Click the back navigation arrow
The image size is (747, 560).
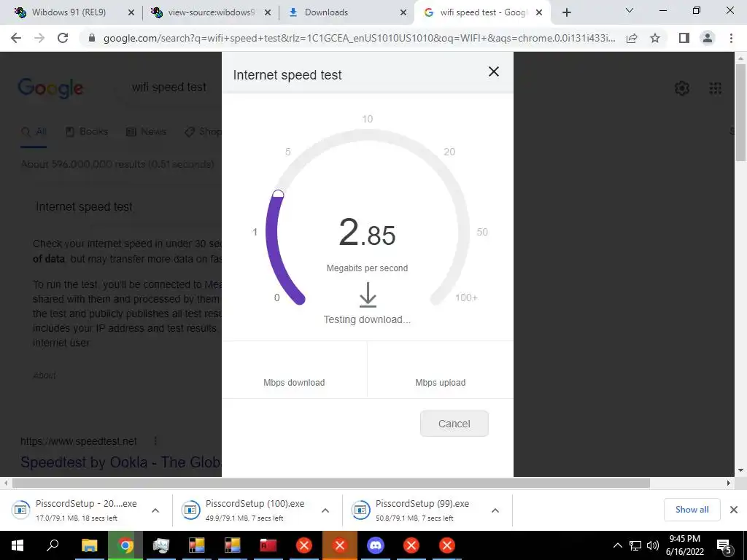(x=16, y=38)
